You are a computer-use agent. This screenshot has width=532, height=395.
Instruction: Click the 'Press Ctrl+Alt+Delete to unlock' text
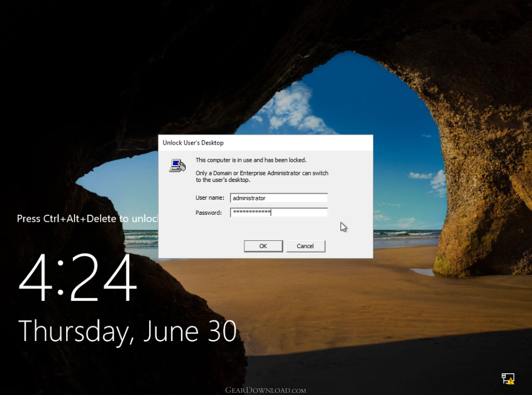[87, 219]
